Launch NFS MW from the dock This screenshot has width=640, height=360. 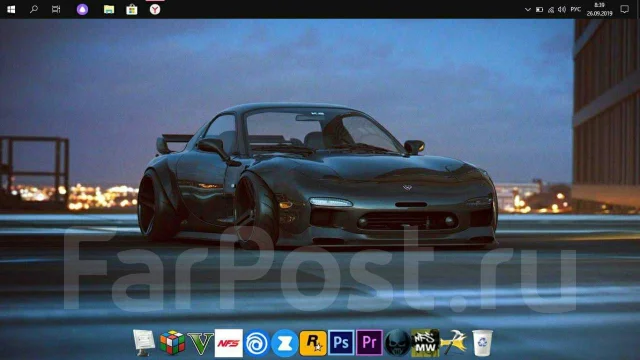point(425,343)
